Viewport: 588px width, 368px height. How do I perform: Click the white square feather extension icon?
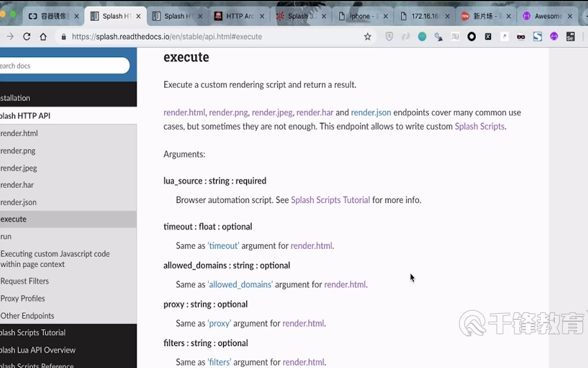(x=504, y=36)
